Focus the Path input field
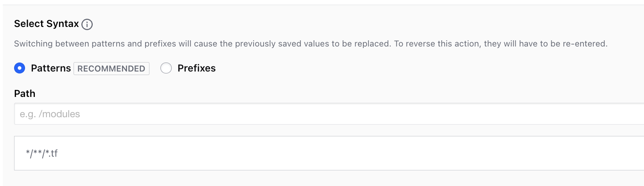The width and height of the screenshot is (644, 186). tap(313, 114)
